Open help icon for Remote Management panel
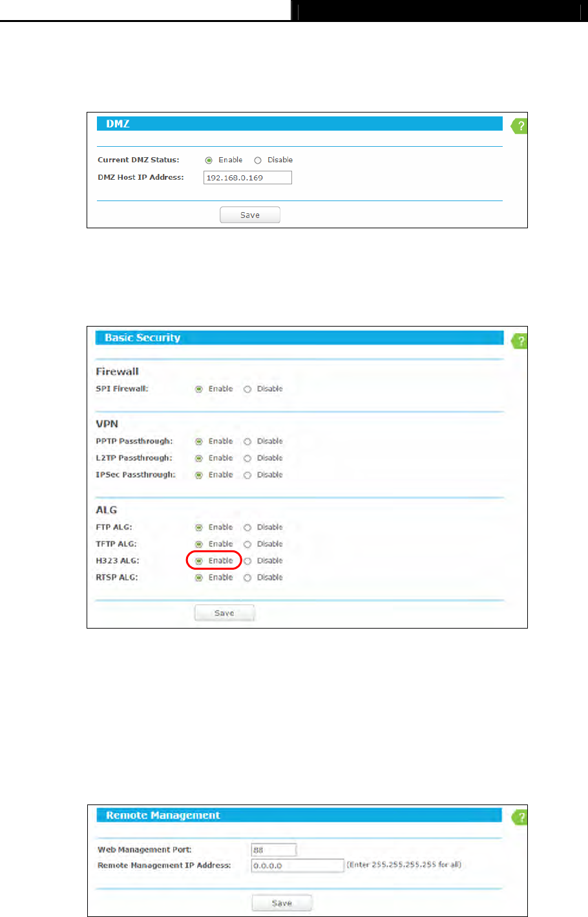The width and height of the screenshot is (588, 917). [520, 817]
